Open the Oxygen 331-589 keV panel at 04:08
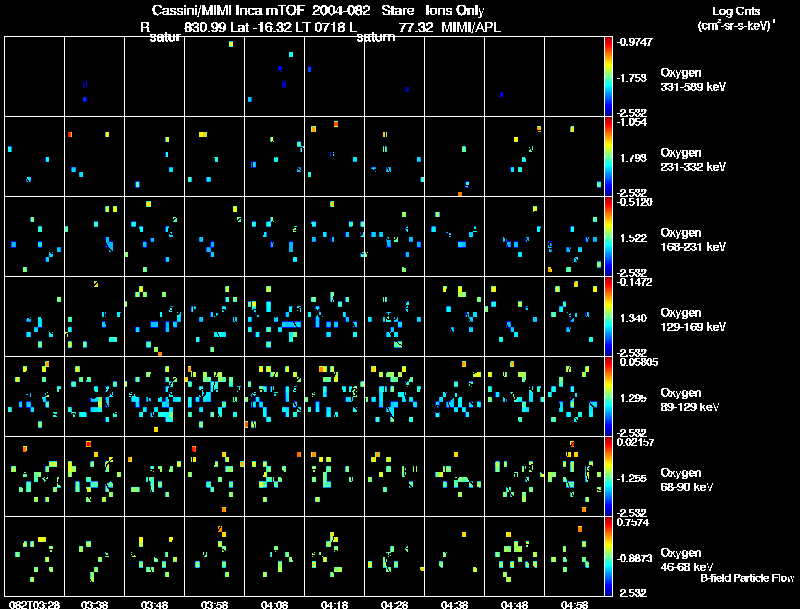 [x=274, y=76]
